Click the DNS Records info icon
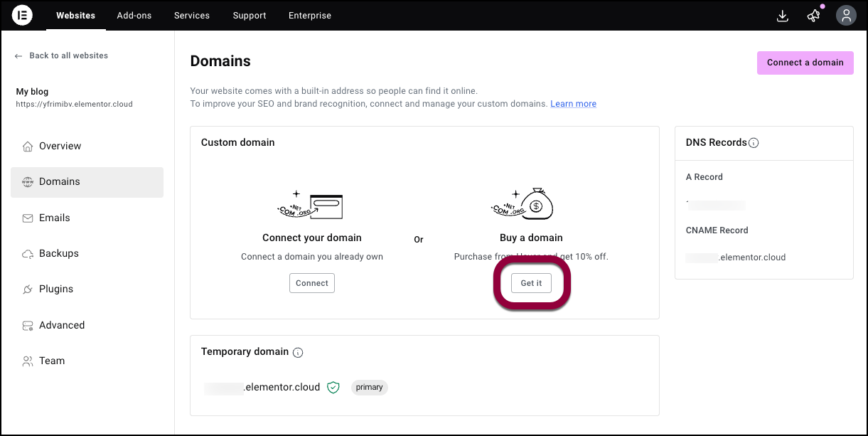Image resolution: width=868 pixels, height=436 pixels. 754,143
